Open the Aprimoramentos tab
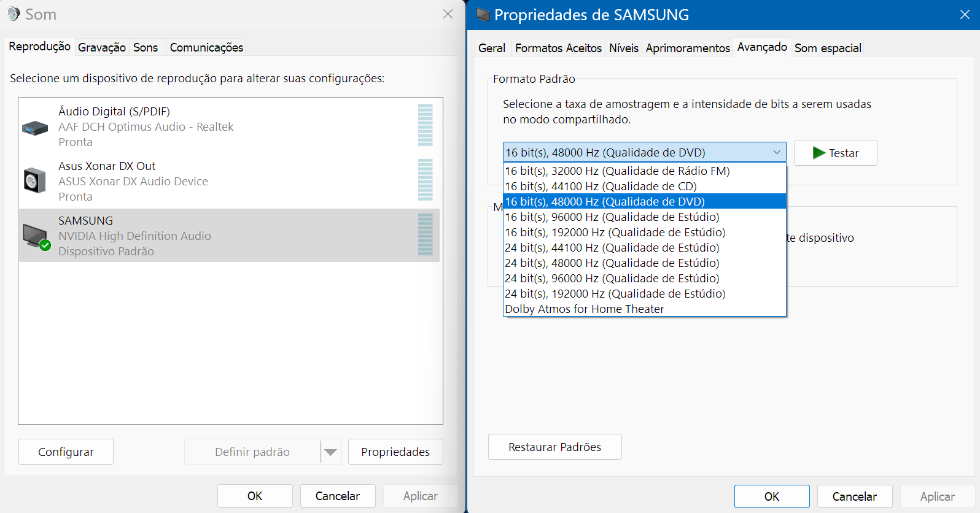This screenshot has width=980, height=513. point(688,48)
